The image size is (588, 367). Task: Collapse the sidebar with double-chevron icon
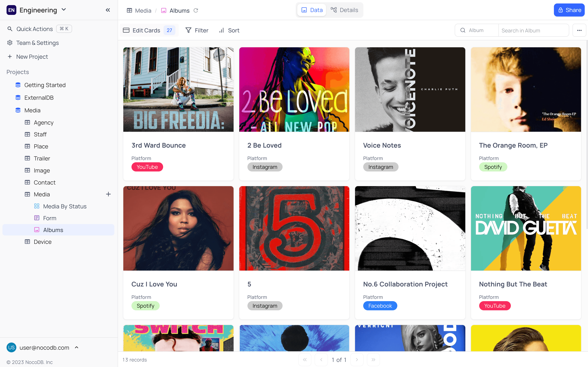[108, 10]
